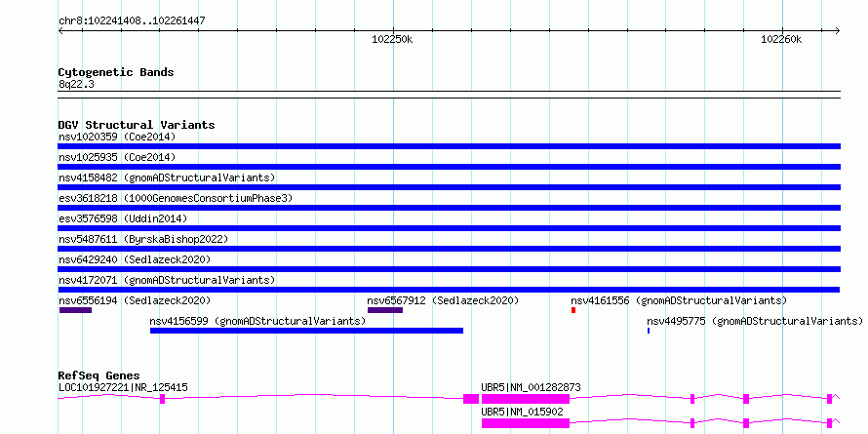
Task: Click the large exon block of UBR5 NM_015902
Action: (x=526, y=423)
